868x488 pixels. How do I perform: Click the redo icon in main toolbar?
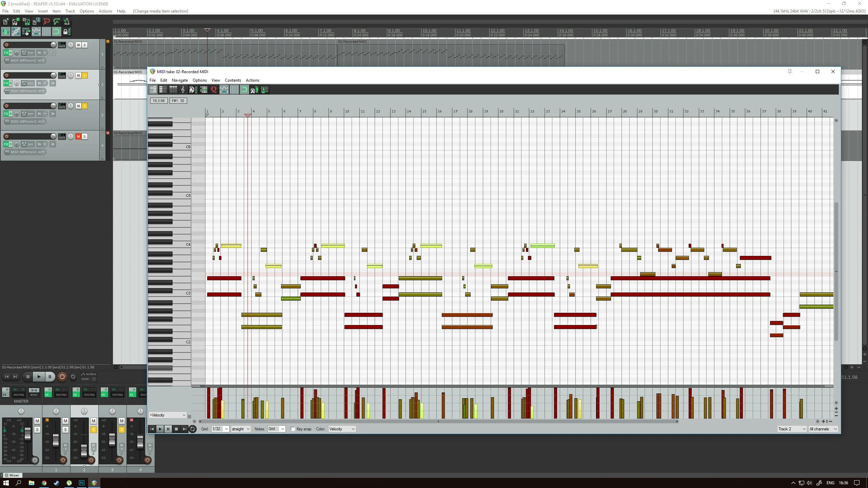tap(57, 22)
